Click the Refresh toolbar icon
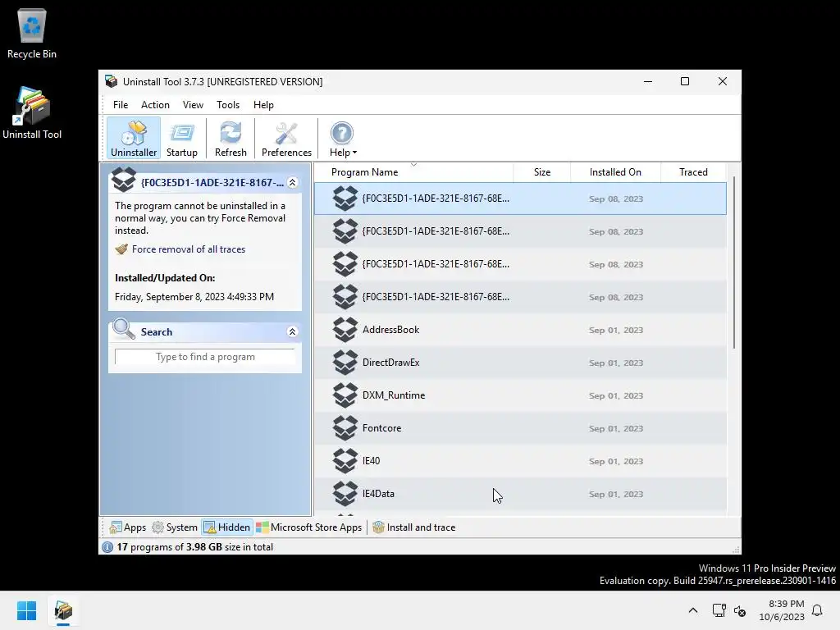Viewport: 840px width, 630px height. click(x=231, y=139)
